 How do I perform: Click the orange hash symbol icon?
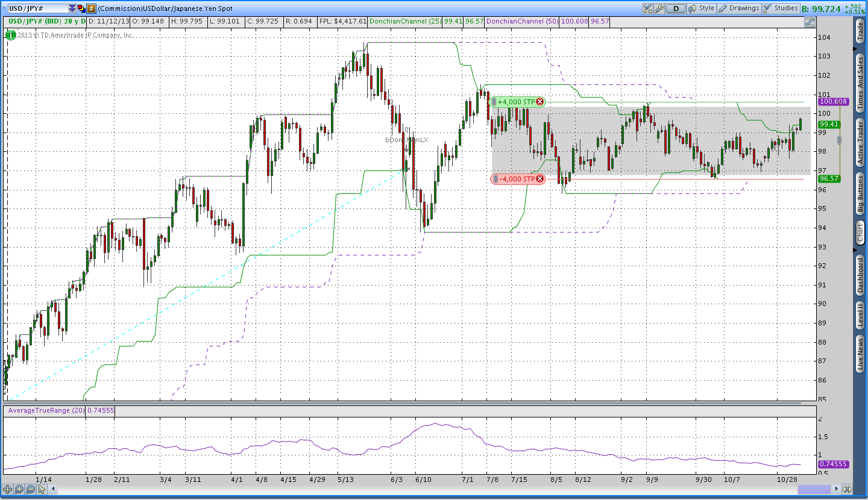pos(91,8)
